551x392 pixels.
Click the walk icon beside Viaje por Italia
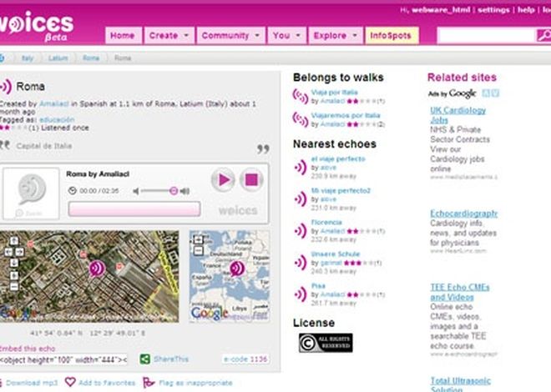click(x=301, y=96)
